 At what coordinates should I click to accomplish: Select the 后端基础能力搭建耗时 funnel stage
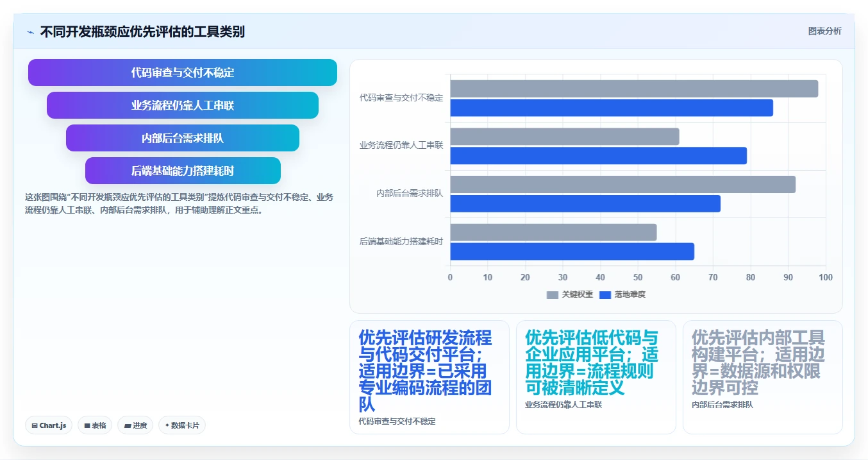(x=183, y=171)
